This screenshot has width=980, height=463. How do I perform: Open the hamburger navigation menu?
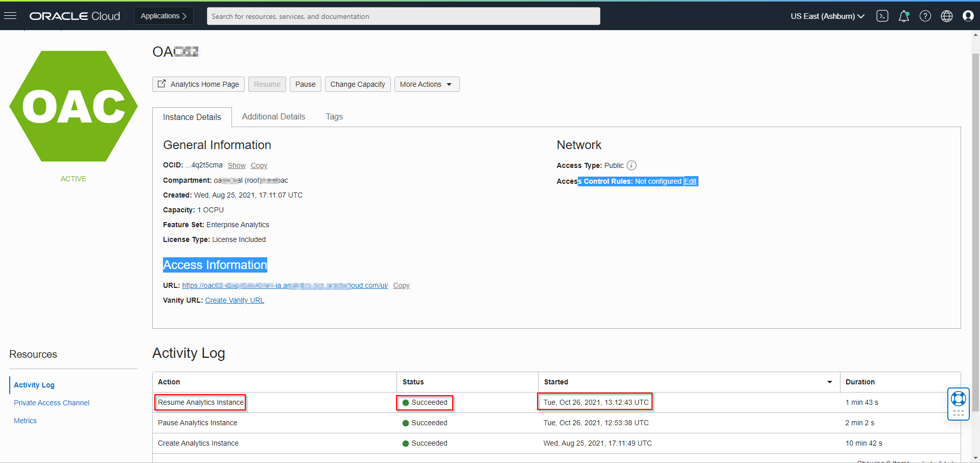pos(10,16)
